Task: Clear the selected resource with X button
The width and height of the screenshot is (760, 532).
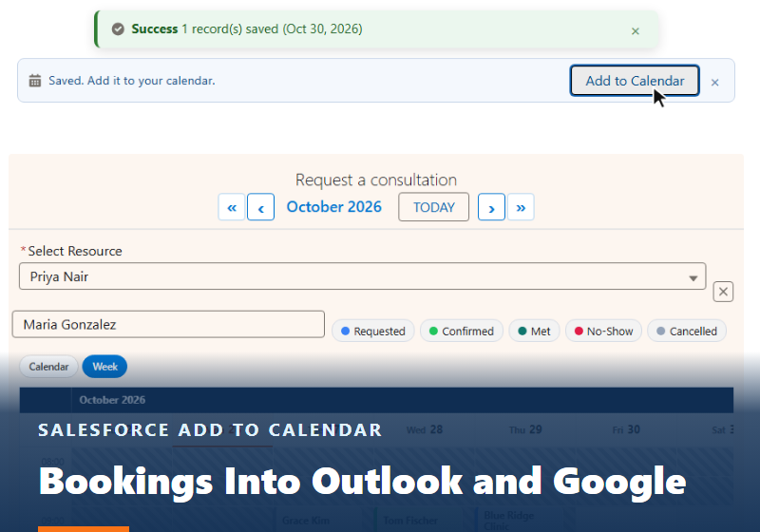Action: pyautogui.click(x=723, y=292)
